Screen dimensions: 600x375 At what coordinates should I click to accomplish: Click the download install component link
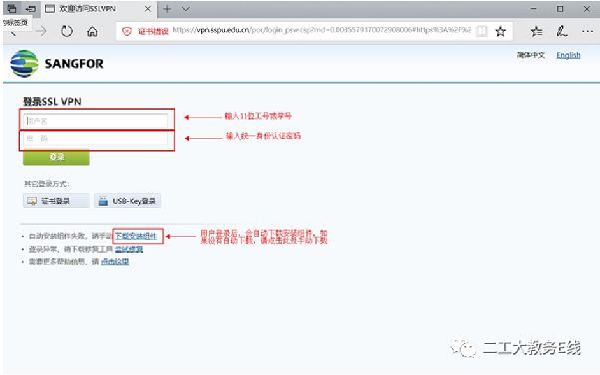coord(136,236)
